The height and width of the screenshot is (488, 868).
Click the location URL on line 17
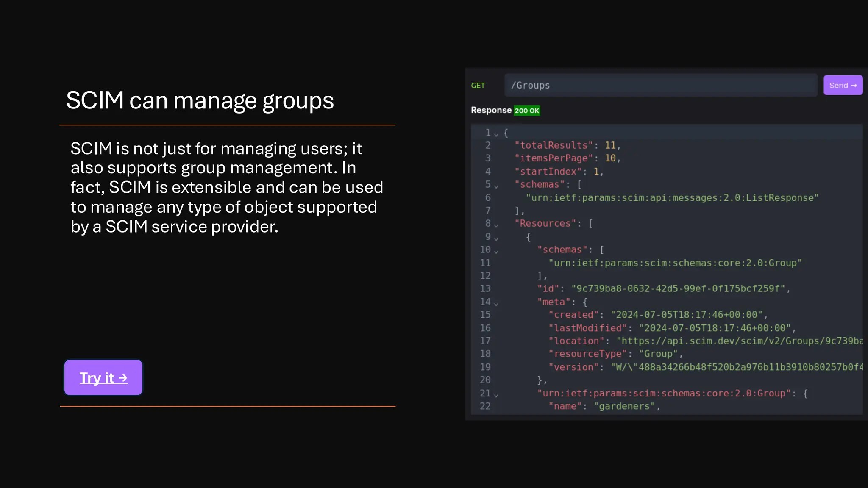pyautogui.click(x=740, y=341)
